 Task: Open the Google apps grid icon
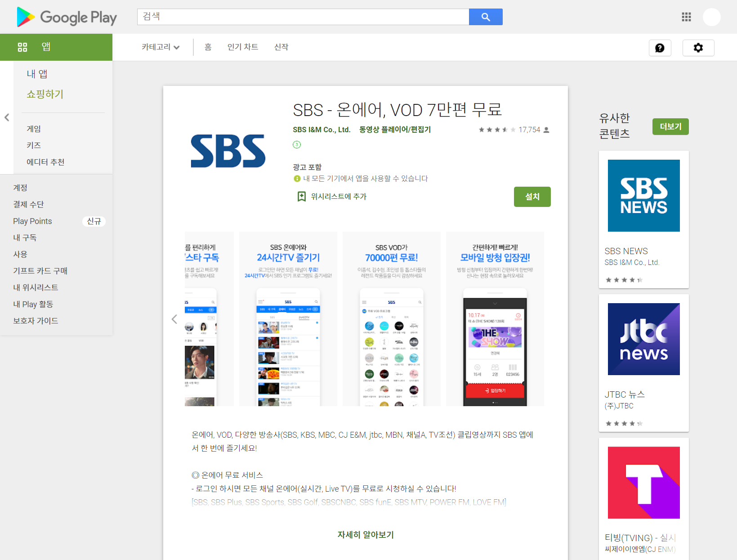tap(686, 17)
